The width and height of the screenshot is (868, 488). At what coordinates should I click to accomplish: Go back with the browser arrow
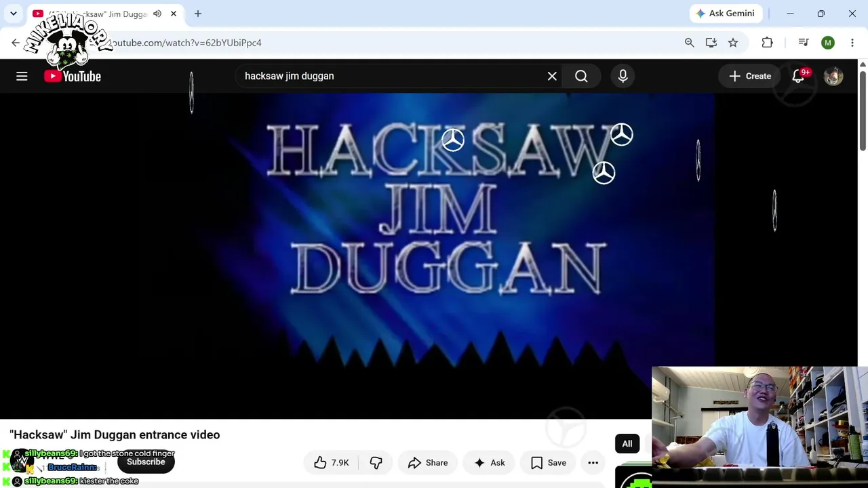point(16,43)
